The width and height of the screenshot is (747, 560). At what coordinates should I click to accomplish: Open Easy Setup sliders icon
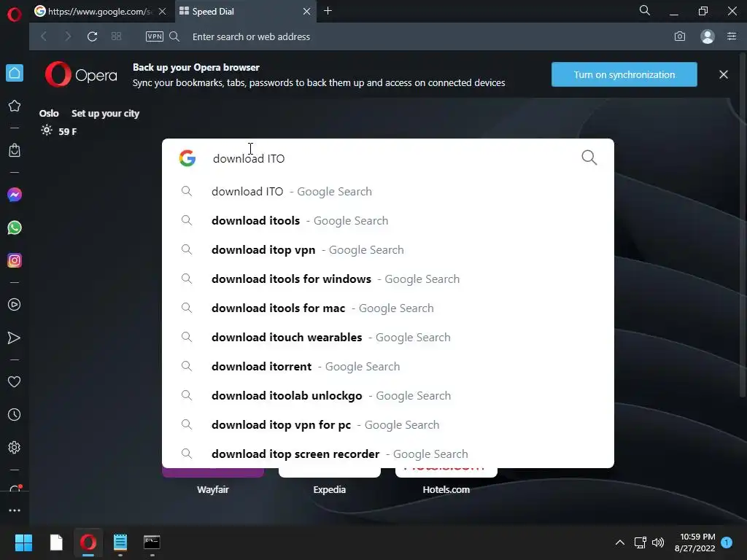pos(732,36)
